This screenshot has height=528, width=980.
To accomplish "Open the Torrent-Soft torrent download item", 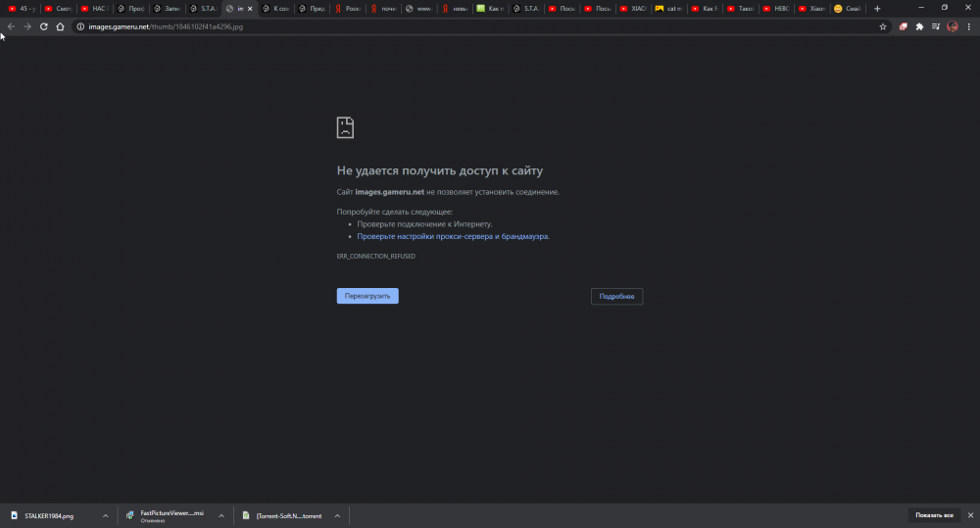I will click(289, 516).
